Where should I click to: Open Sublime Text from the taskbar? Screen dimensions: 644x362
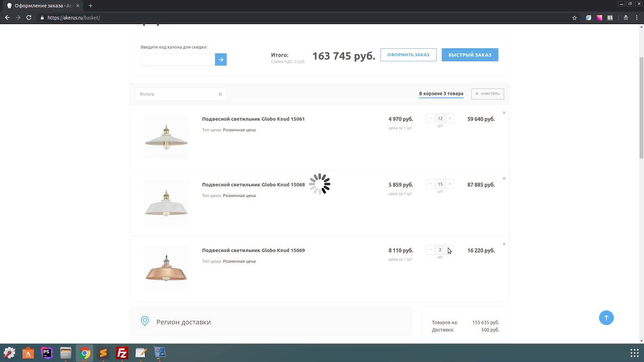tap(103, 353)
